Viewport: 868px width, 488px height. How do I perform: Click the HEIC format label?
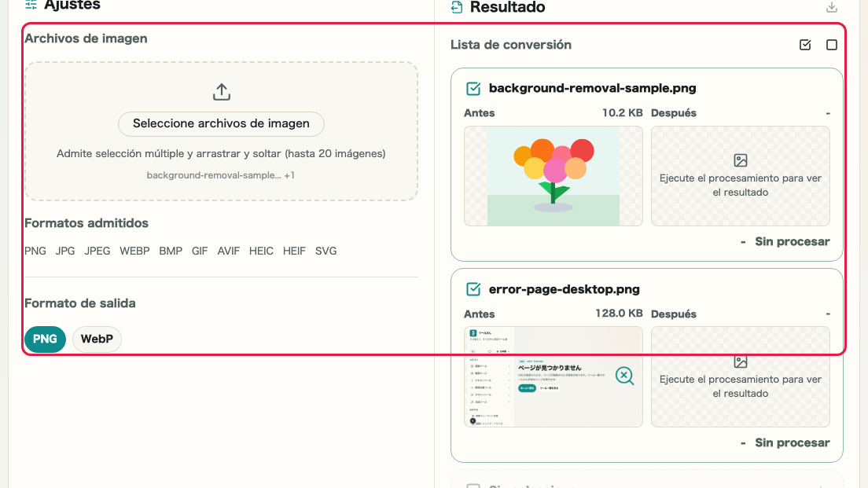(261, 251)
